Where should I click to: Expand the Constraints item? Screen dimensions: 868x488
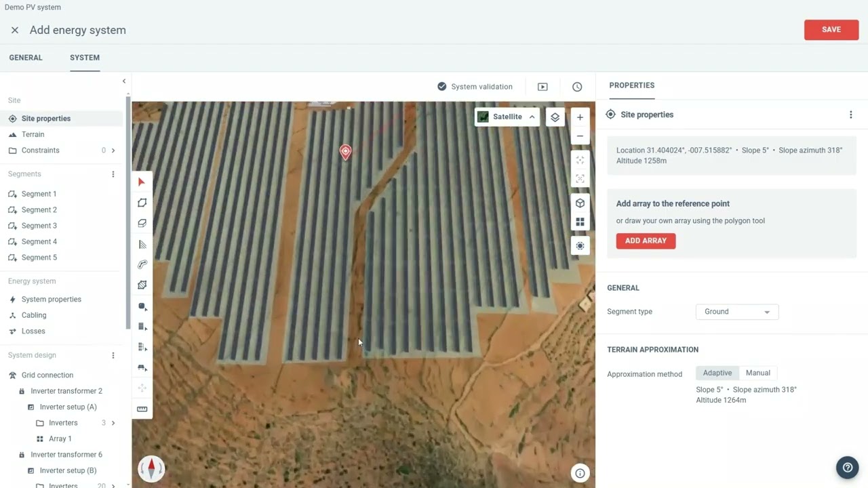coord(113,150)
